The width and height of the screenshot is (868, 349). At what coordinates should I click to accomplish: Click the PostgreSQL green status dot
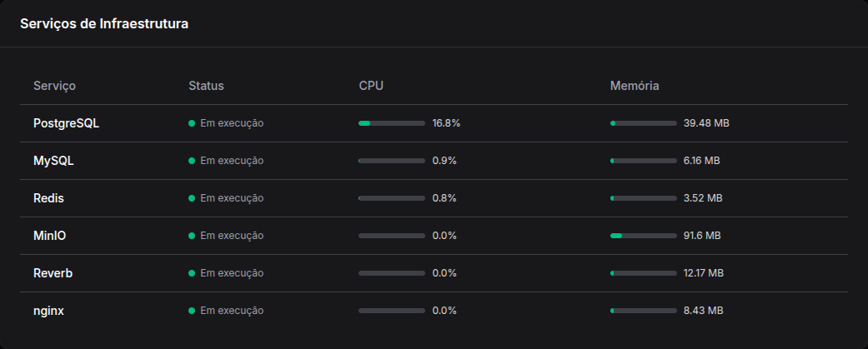click(x=192, y=123)
